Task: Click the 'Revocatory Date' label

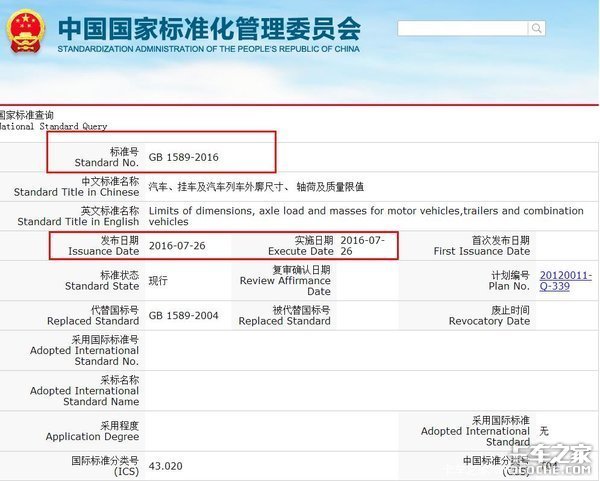Action: click(489, 316)
